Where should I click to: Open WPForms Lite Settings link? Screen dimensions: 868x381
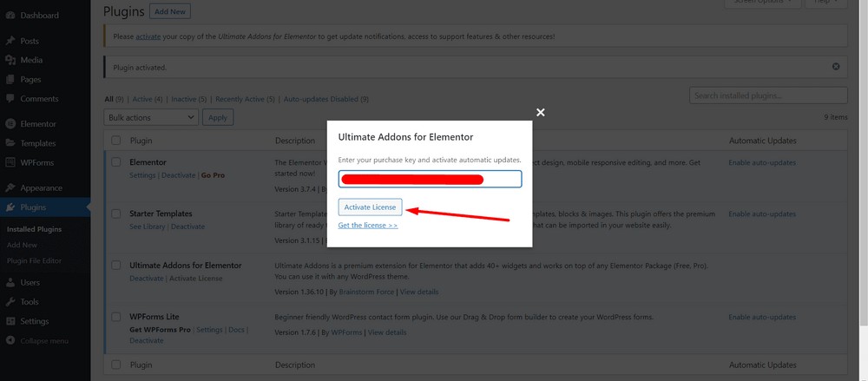[x=209, y=330]
